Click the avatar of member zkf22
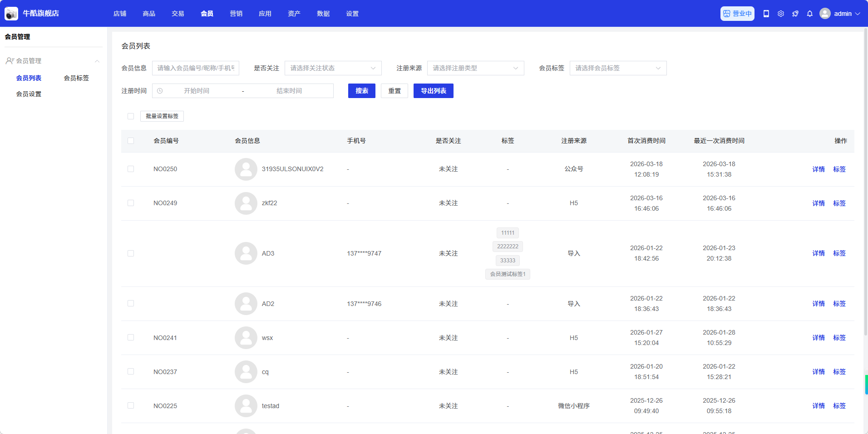The width and height of the screenshot is (868, 434). click(246, 203)
